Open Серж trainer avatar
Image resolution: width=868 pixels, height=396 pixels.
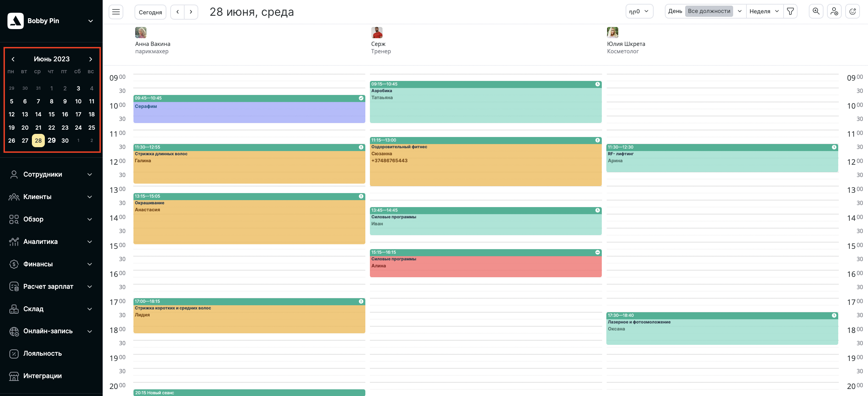click(x=377, y=33)
